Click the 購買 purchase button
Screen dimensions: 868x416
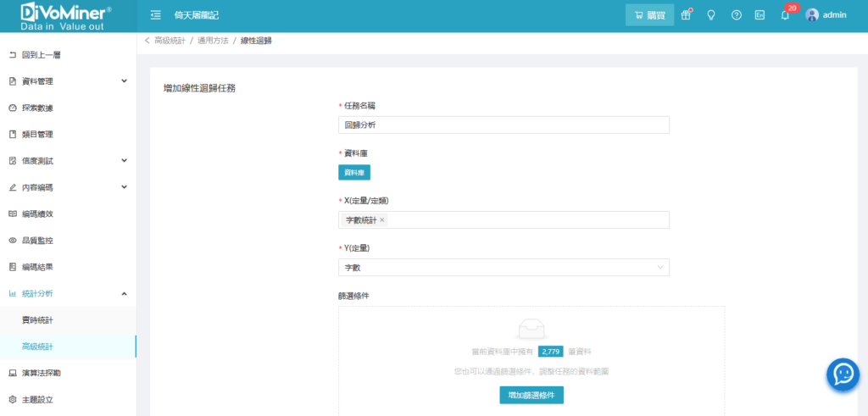coord(649,15)
